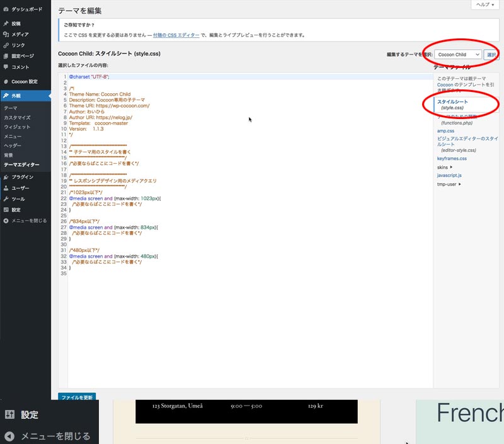Follow the 付随の CSS エディター link
This screenshot has height=444, width=504.
tap(176, 35)
